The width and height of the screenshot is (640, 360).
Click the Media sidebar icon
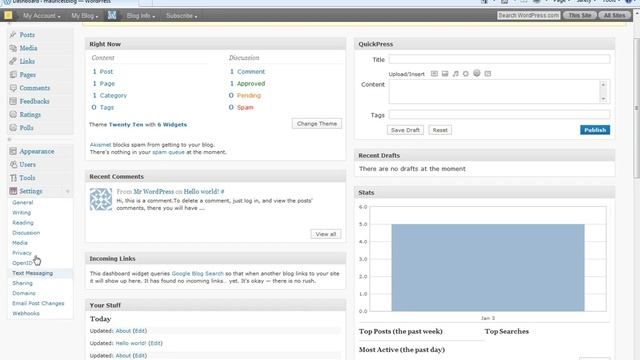pos(13,48)
